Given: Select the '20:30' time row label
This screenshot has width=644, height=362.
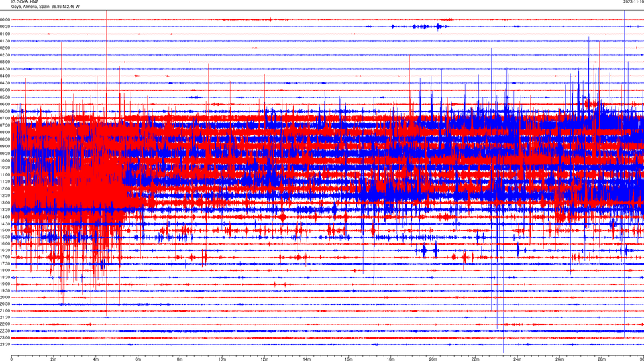Looking at the screenshot, I should (5, 304).
